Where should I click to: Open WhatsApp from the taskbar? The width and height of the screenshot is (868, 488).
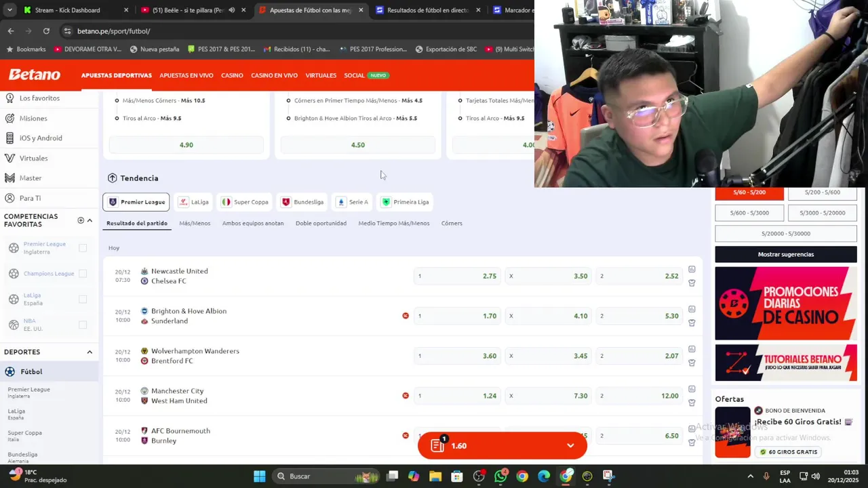pyautogui.click(x=500, y=476)
